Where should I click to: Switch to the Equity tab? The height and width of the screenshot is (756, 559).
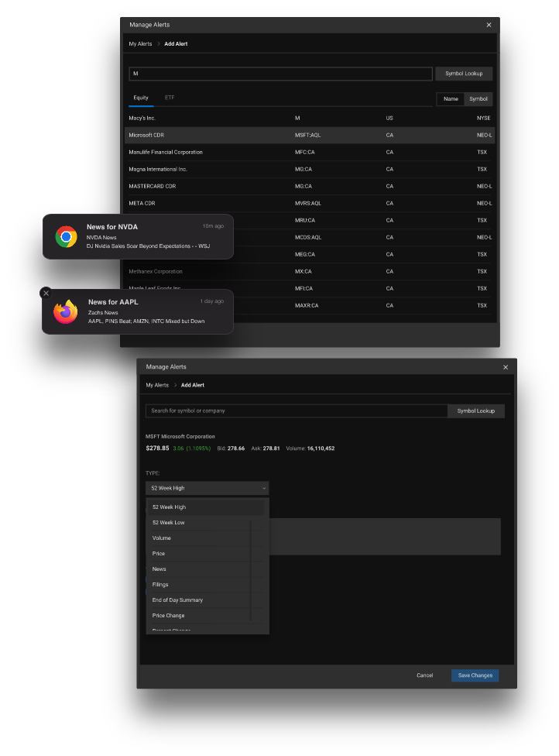(x=141, y=98)
